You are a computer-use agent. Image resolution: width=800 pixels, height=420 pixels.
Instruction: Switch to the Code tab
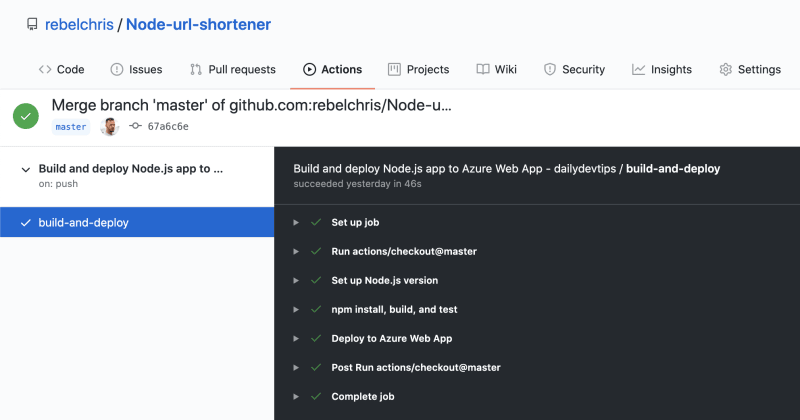[x=61, y=69]
